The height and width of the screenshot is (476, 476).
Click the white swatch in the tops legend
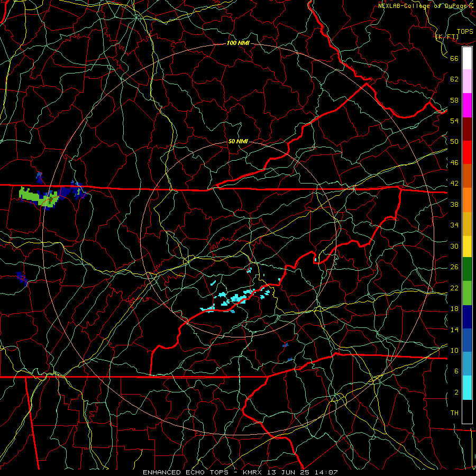point(467,58)
